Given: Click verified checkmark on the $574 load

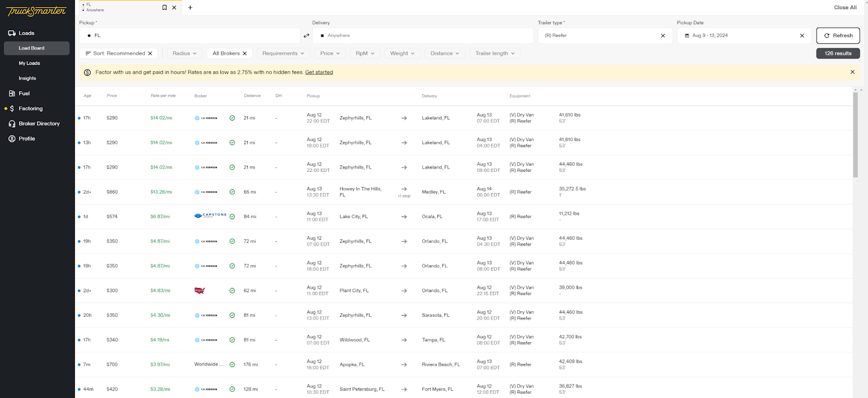Looking at the screenshot, I should [x=232, y=216].
